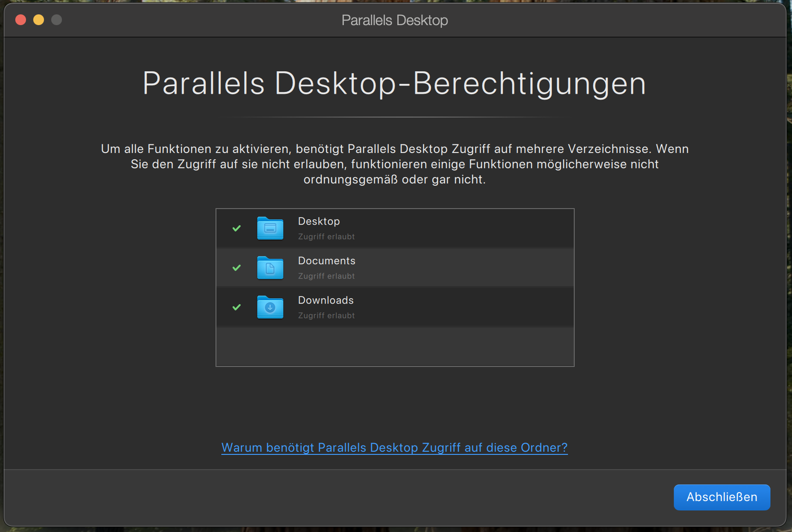792x532 pixels.
Task: Click the Abschließen button
Action: 722,497
